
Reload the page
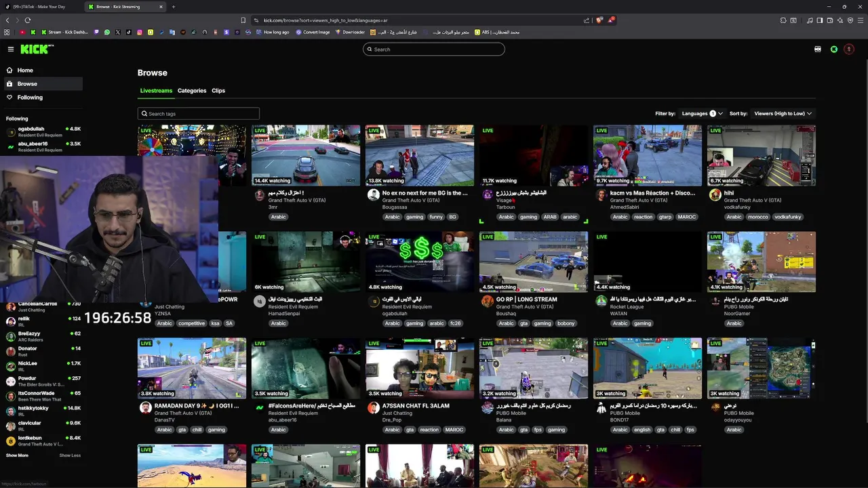click(28, 20)
